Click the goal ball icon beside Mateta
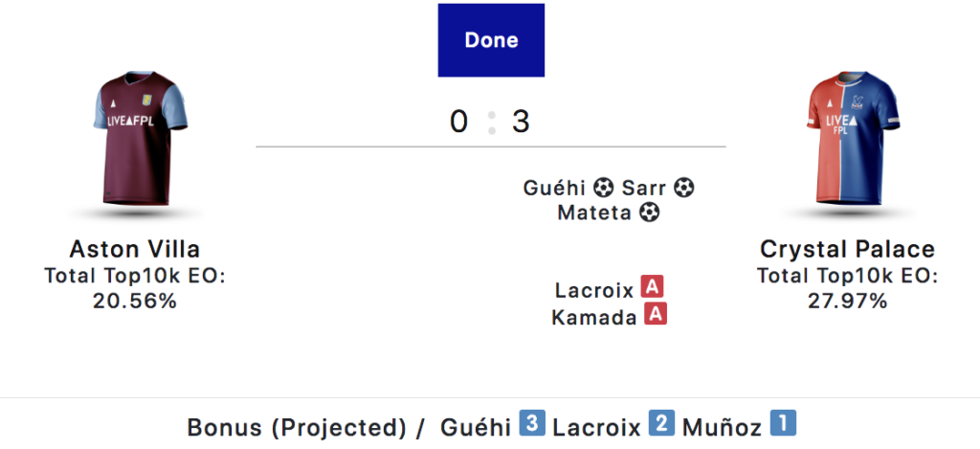Screen dimensions: 980x449 point(650,212)
